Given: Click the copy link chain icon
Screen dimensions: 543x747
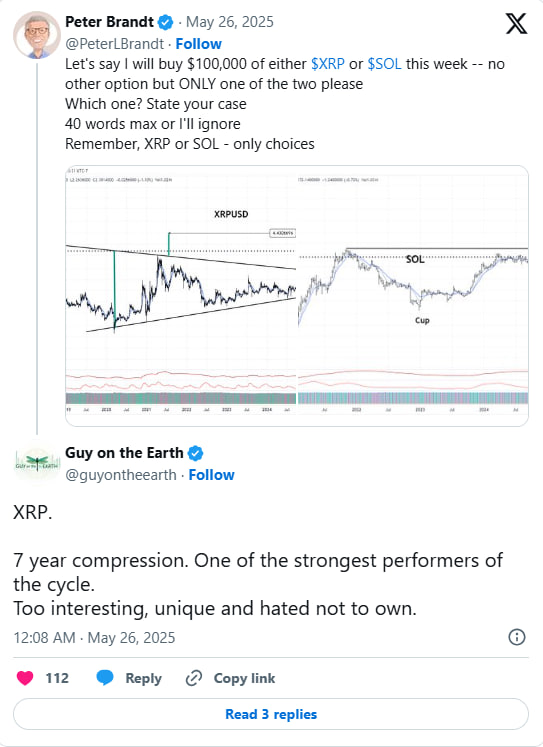Looking at the screenshot, I should (x=194, y=677).
